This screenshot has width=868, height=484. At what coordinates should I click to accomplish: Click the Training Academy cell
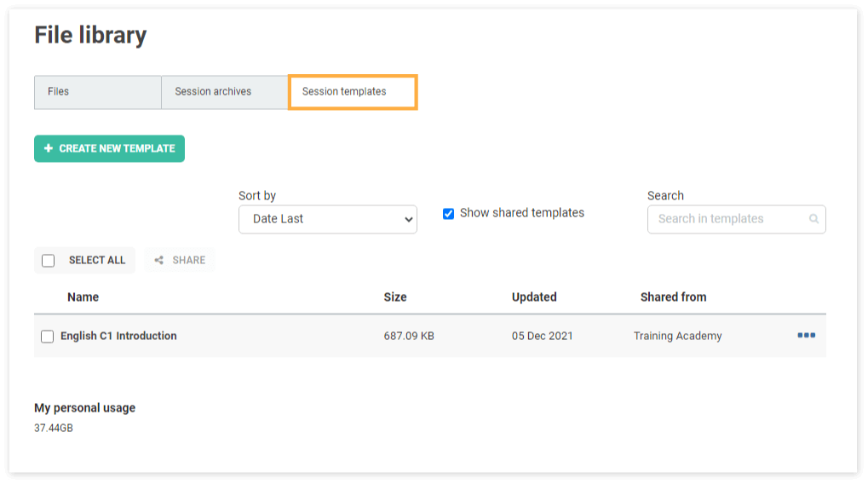click(x=677, y=336)
